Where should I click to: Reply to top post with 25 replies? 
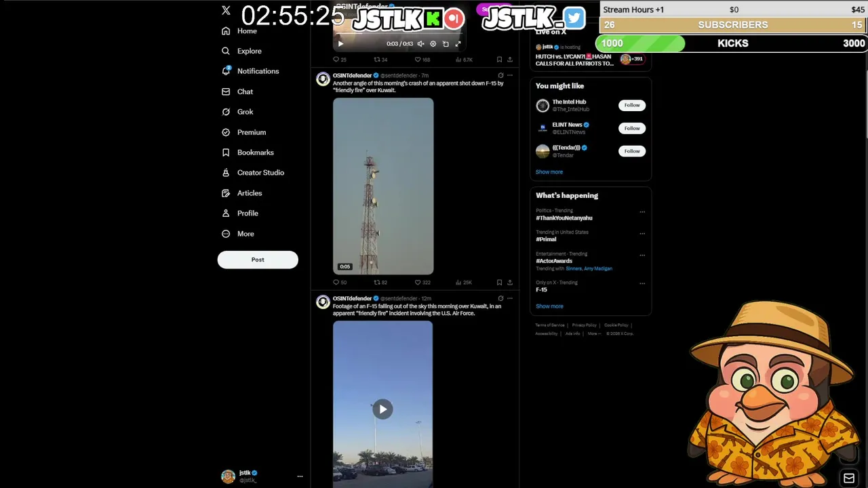pyautogui.click(x=340, y=60)
